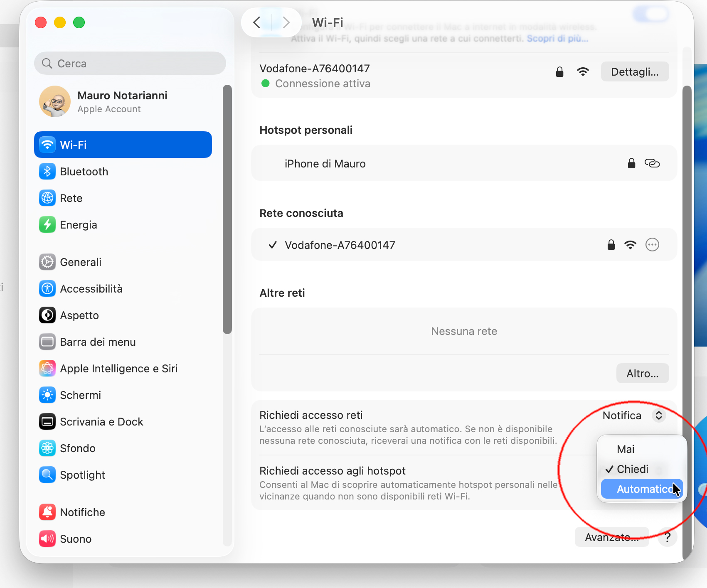Screen dimensions: 707x588
Task: Open the Generali gear icon
Action: point(47,262)
